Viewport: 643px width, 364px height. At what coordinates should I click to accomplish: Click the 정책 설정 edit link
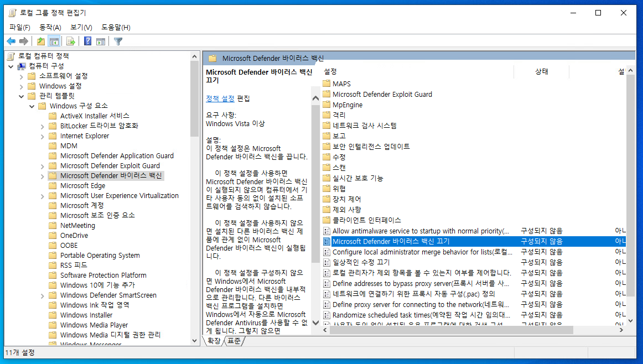tap(220, 98)
